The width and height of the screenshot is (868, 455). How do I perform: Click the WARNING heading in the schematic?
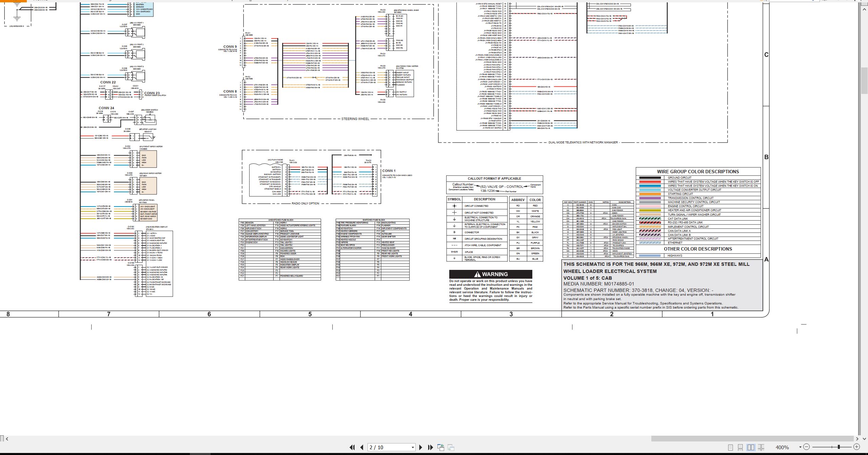click(x=491, y=274)
